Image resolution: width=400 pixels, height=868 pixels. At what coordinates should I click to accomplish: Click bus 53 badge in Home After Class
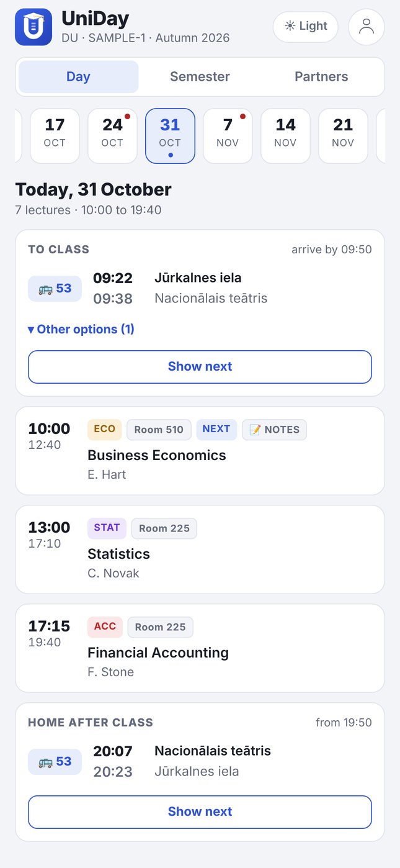(x=55, y=762)
